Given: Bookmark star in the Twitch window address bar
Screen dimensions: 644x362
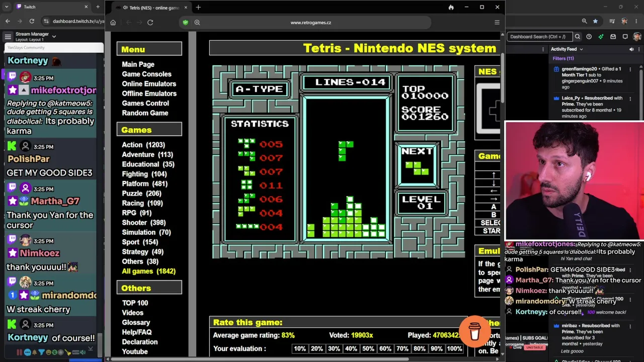Looking at the screenshot, I should (x=595, y=21).
